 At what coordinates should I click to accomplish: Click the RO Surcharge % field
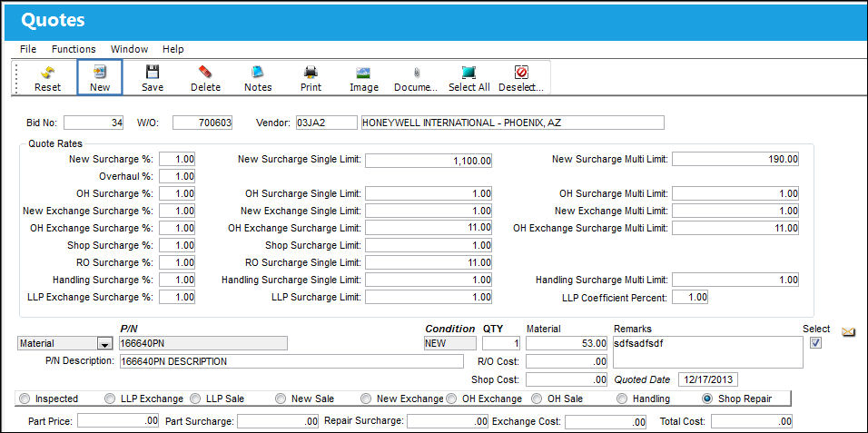coord(177,262)
